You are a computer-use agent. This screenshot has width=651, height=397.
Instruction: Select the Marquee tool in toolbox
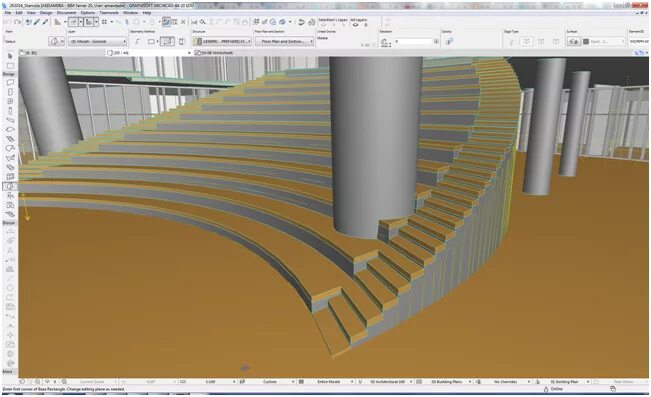click(10, 66)
